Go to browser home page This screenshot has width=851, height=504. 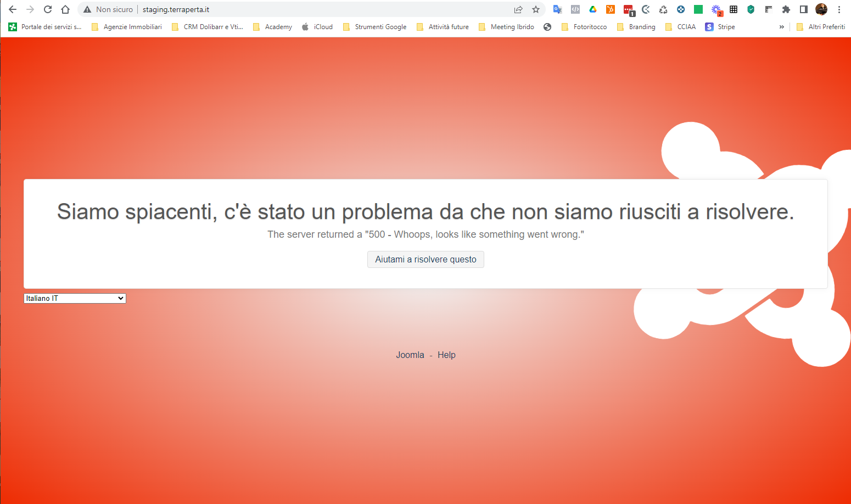[65, 9]
